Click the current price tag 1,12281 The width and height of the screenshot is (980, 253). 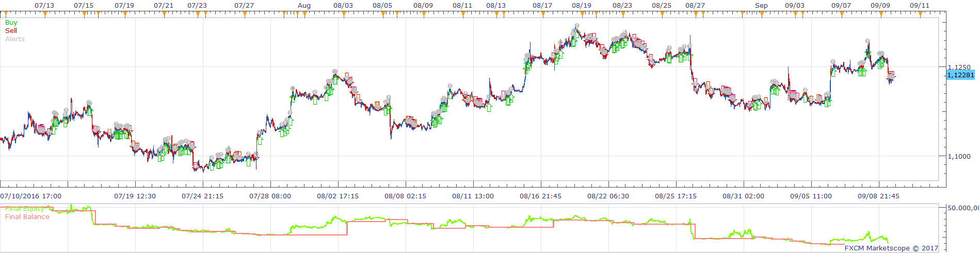tap(961, 75)
